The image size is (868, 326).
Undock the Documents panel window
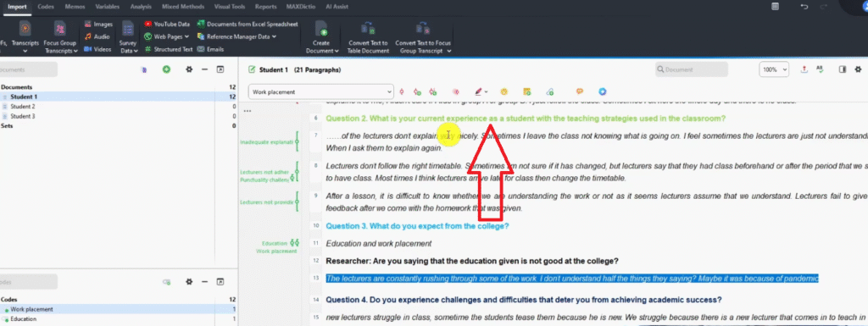tap(220, 69)
